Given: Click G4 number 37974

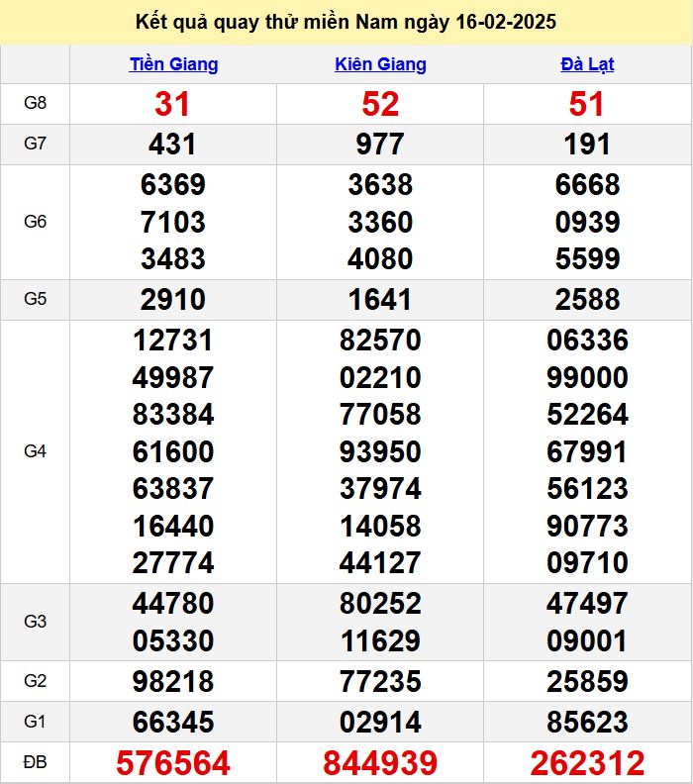Looking at the screenshot, I should point(380,488).
